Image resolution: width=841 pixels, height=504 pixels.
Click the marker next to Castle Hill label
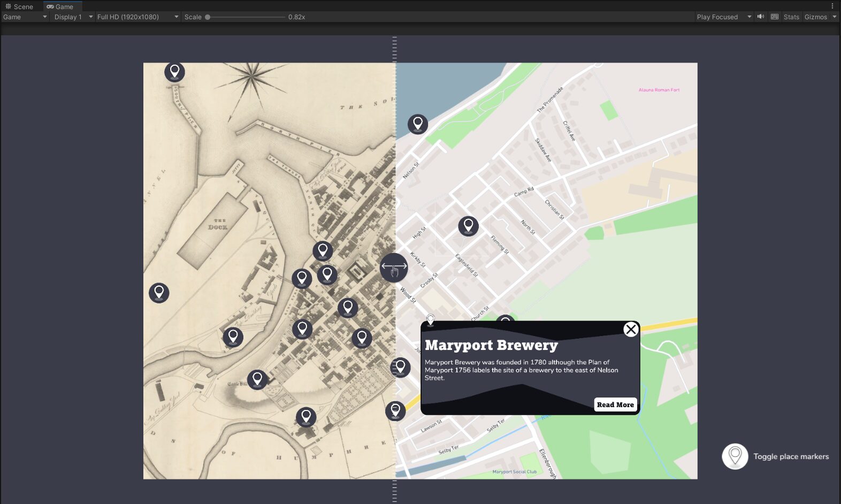point(257,379)
